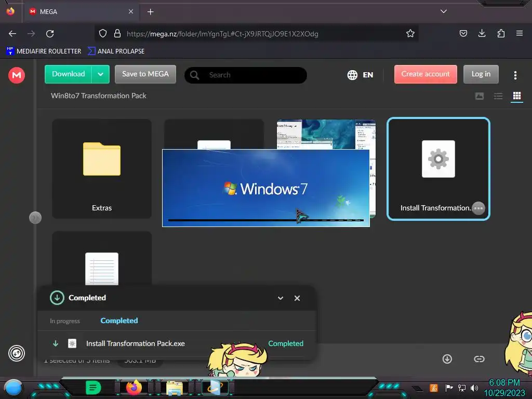Click the volume speaker tray icon

click(x=474, y=388)
